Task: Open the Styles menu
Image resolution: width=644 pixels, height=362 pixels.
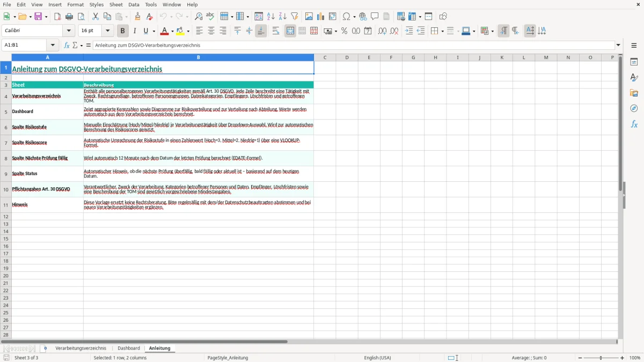Action: pyautogui.click(x=97, y=4)
